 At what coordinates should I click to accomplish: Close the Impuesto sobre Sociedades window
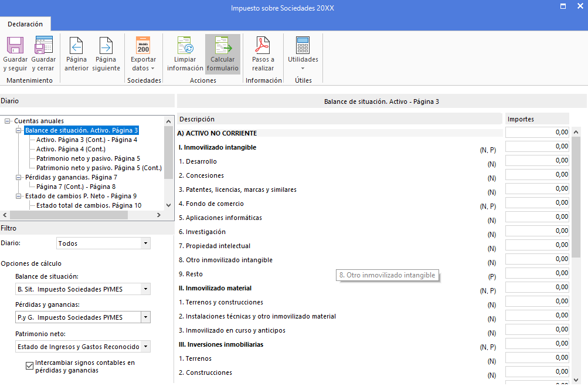(x=580, y=6)
